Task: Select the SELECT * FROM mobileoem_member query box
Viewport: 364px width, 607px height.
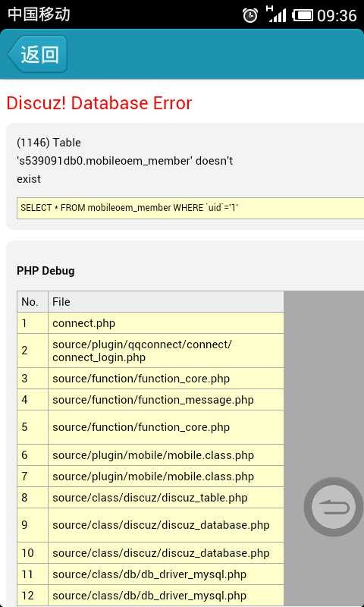Action: [x=190, y=208]
